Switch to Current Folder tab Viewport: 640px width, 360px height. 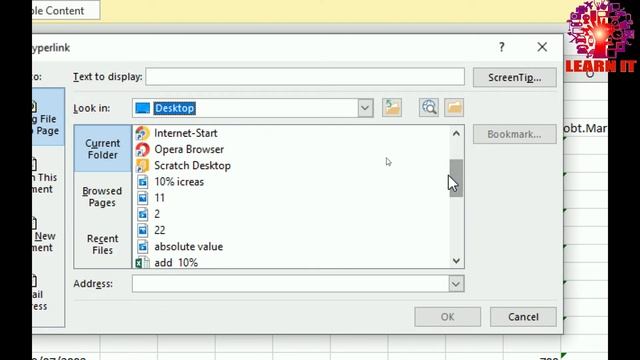(x=102, y=149)
